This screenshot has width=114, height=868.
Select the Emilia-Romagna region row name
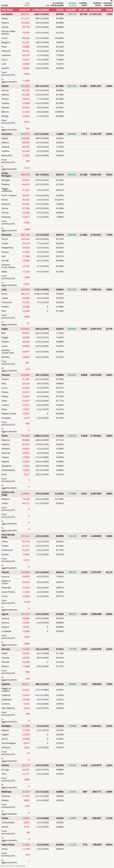tap(6, 175)
